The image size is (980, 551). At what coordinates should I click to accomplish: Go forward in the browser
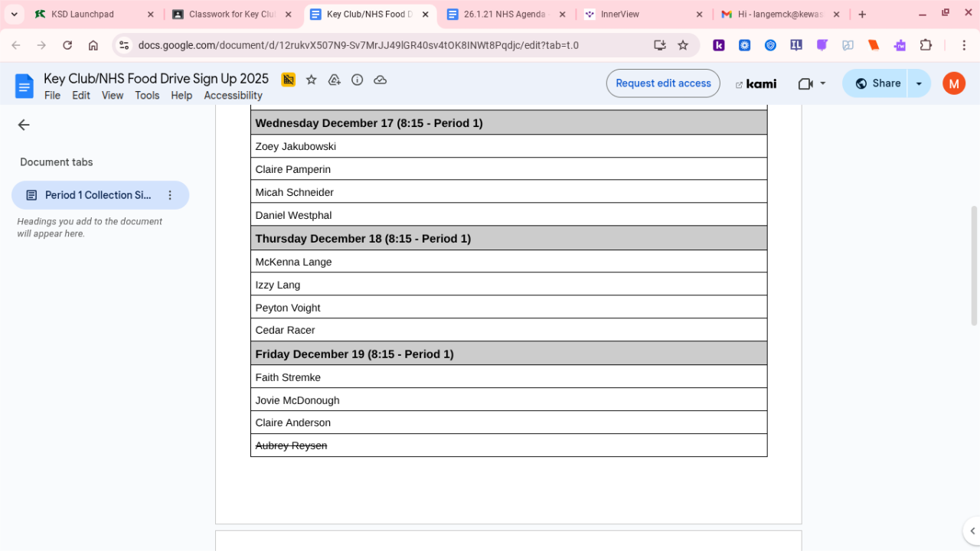[x=41, y=45]
